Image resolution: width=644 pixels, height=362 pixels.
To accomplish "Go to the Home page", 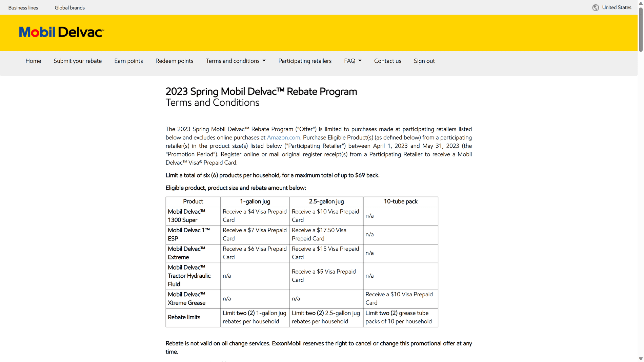I will pyautogui.click(x=33, y=61).
